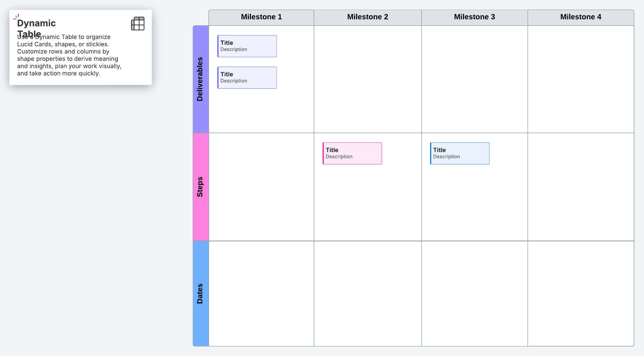Click the empty Dates cell under Milestone 3
This screenshot has height=356, width=644.
pyautogui.click(x=474, y=293)
